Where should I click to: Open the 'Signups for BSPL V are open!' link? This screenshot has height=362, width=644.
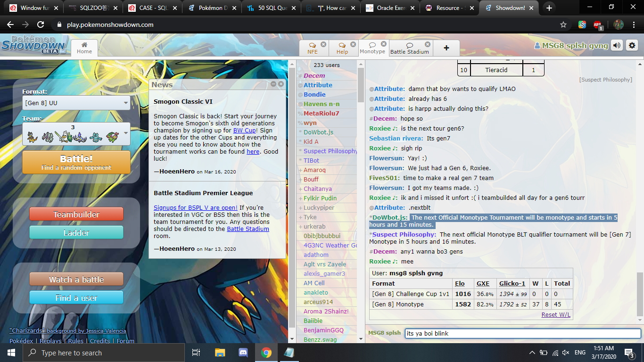click(196, 207)
